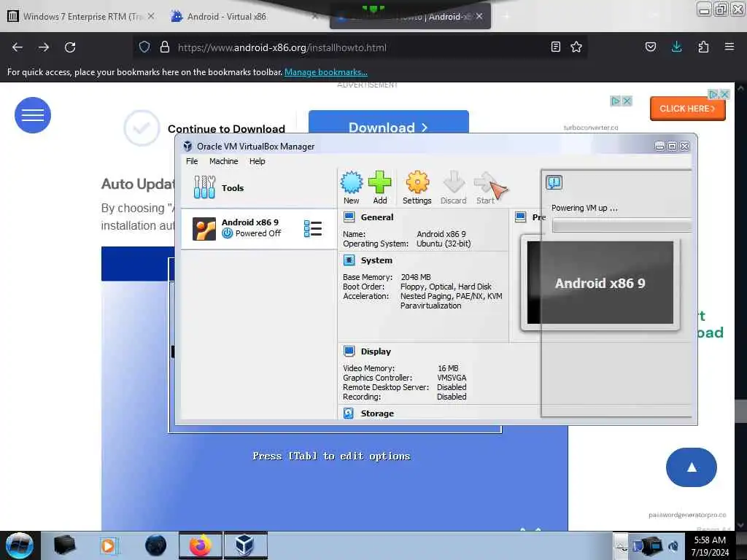Screen dimensions: 747x560
Task: Click the blue Download ad button
Action: coord(389,122)
